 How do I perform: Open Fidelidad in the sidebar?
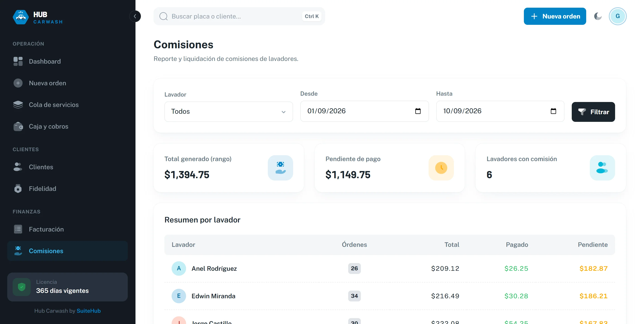68,189
